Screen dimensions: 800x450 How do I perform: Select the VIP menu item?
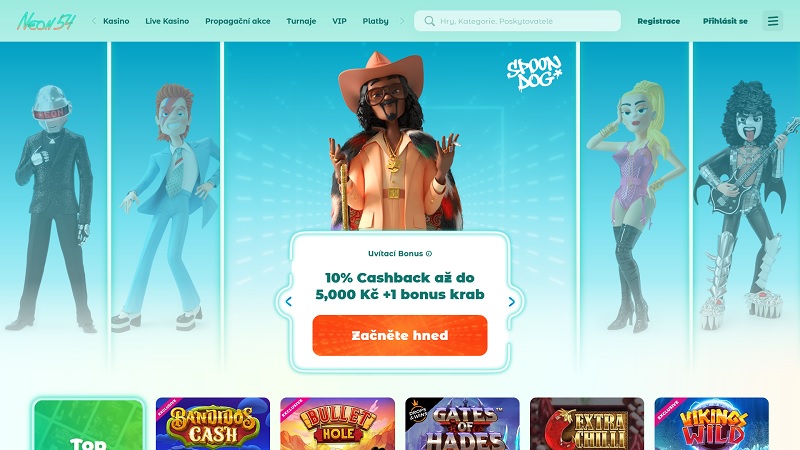coord(339,21)
